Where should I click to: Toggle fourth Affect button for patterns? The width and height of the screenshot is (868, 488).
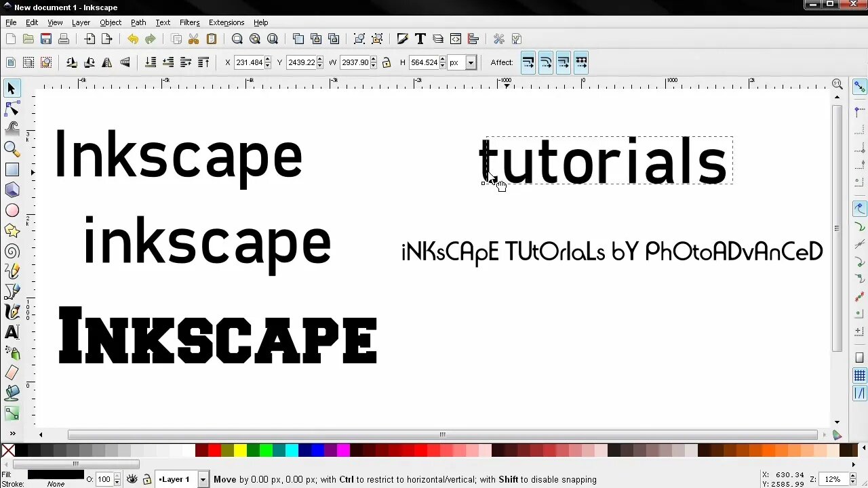click(x=581, y=62)
